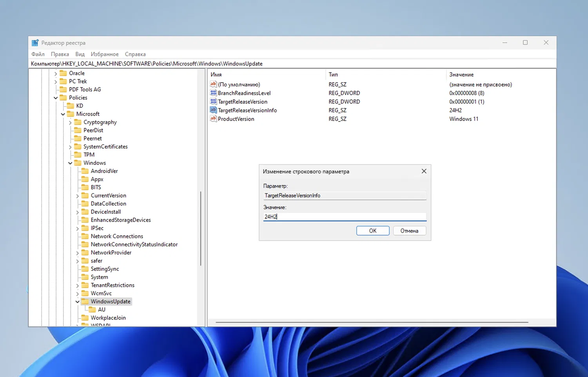Click the Значение column header

(x=501, y=74)
